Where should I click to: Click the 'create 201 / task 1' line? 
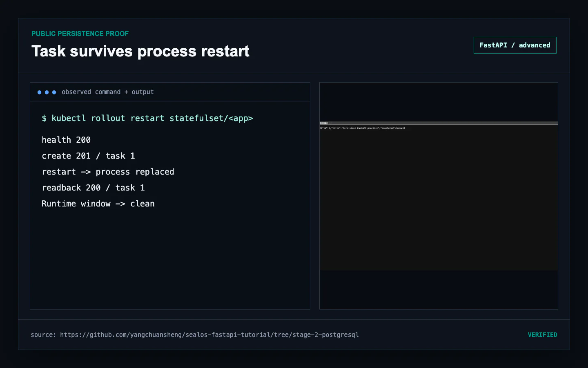(x=88, y=156)
